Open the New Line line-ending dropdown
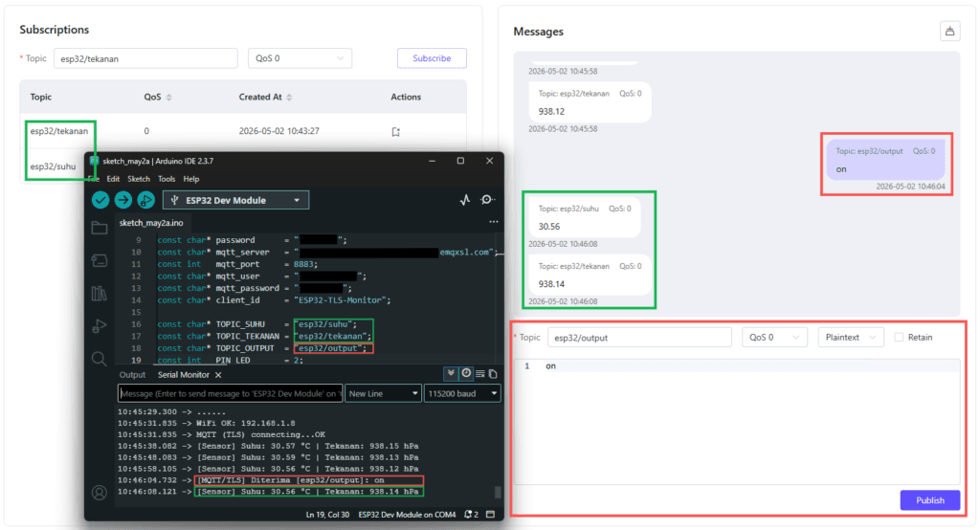 pos(383,393)
